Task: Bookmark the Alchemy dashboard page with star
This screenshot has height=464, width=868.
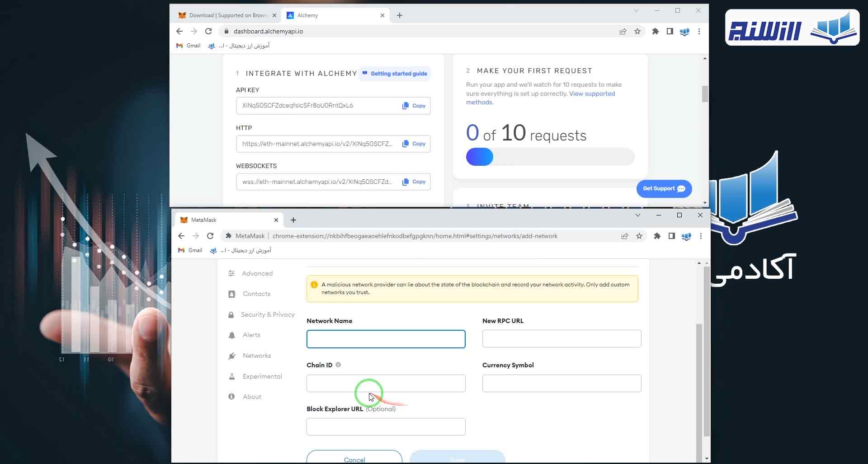Action: 637,31
